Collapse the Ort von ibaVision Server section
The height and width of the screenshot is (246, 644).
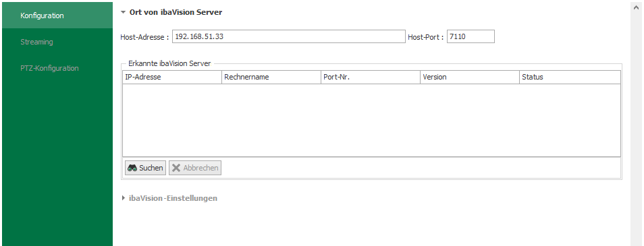123,12
